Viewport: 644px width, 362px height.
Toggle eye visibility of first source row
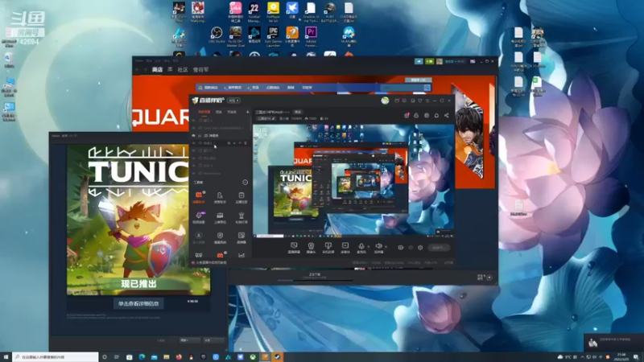click(x=194, y=121)
